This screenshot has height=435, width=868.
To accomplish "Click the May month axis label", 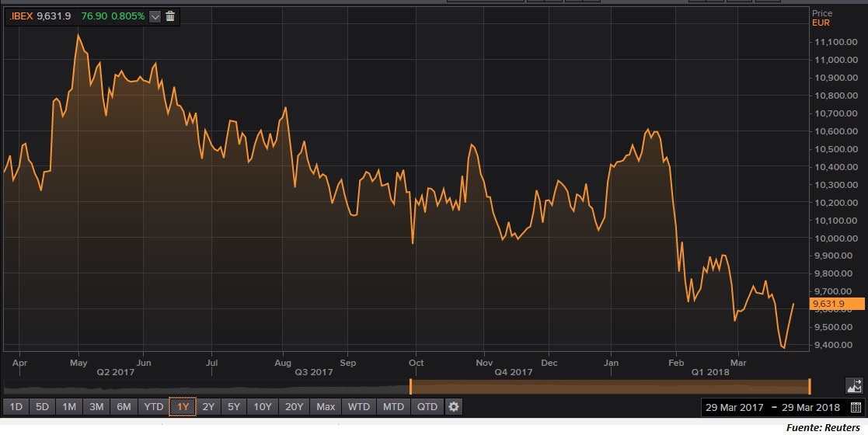I will pos(78,363).
